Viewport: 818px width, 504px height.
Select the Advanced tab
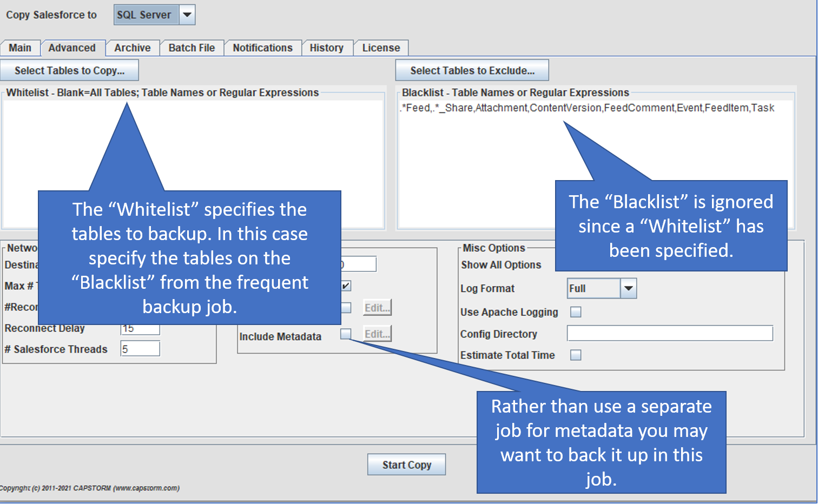(x=72, y=48)
